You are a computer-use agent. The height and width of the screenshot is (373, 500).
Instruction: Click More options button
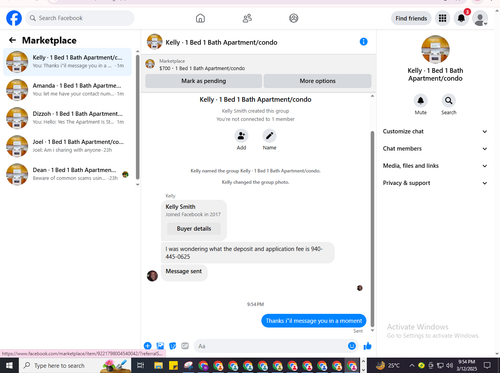point(317,81)
